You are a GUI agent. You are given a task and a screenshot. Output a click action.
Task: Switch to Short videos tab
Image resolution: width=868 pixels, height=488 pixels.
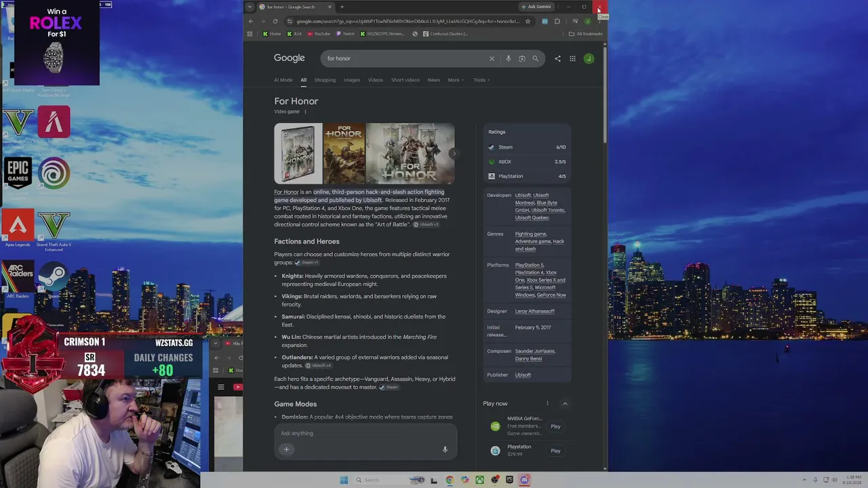pos(406,80)
